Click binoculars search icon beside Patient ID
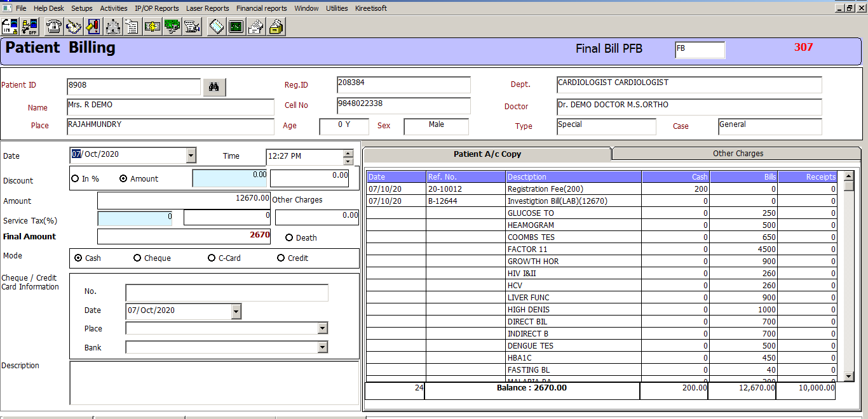This screenshot has width=868, height=419. click(214, 88)
